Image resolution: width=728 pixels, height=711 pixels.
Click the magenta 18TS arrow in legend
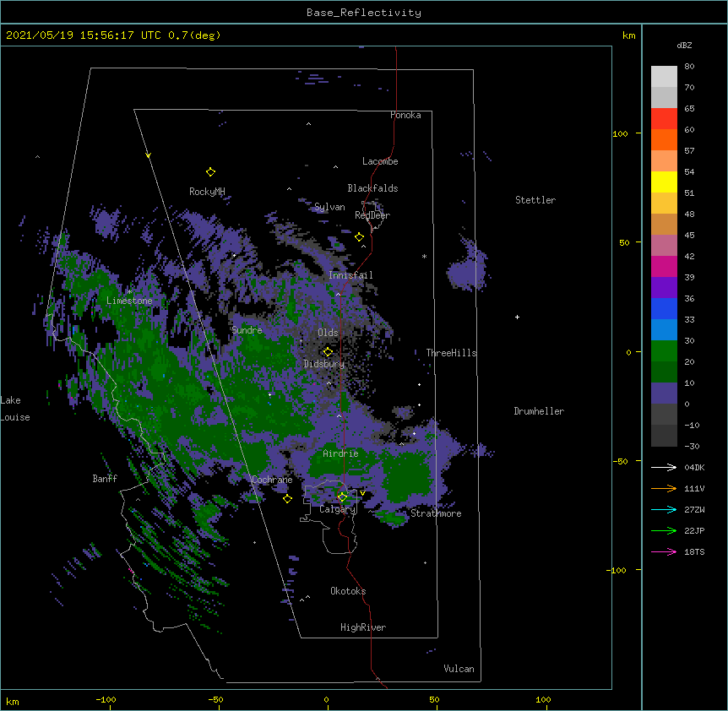click(664, 551)
